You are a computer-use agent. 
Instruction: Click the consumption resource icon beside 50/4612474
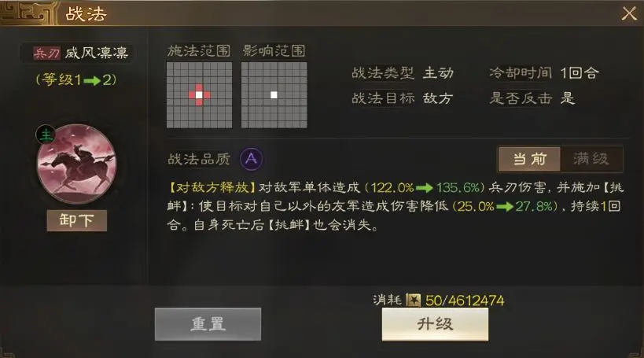pyautogui.click(x=413, y=300)
